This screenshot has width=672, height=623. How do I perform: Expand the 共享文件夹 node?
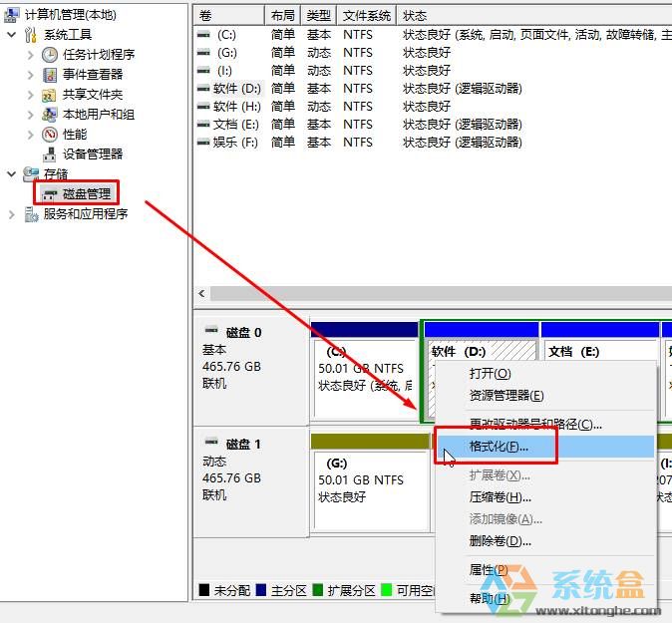[31, 95]
